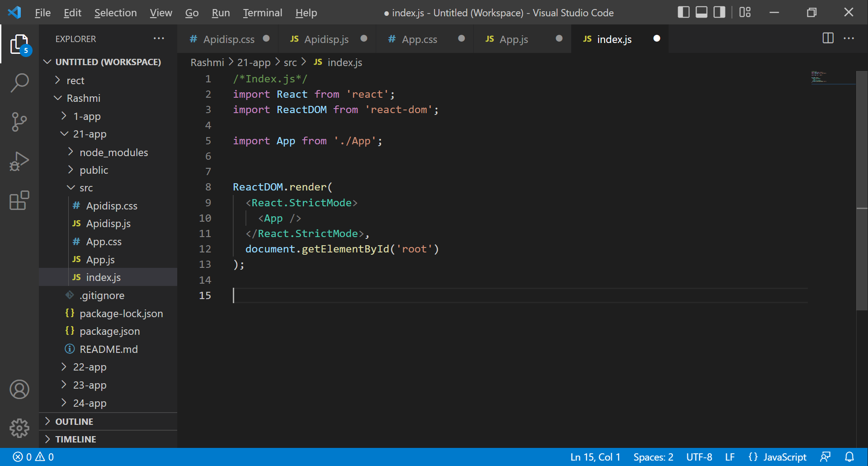This screenshot has height=466, width=868.
Task: Close the unsaved App.js tab via dot
Action: [x=559, y=38]
